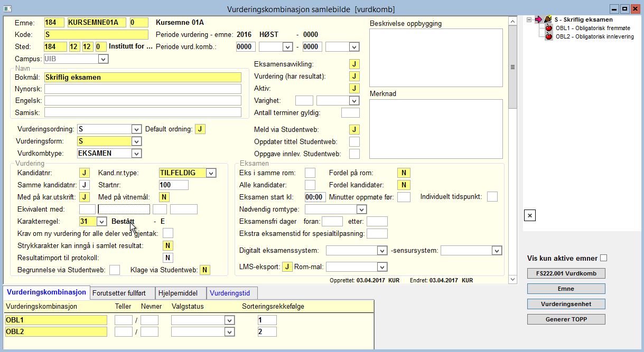Click the Beskrivelse oppbygging text area
Image resolution: width=644 pixels, height=352 pixels.
[x=436, y=57]
